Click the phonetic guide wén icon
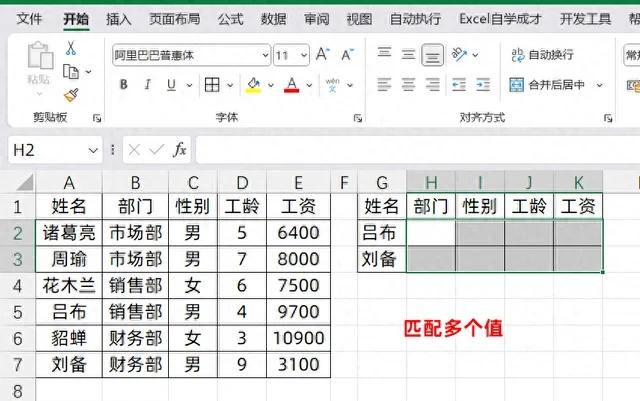 [332, 85]
